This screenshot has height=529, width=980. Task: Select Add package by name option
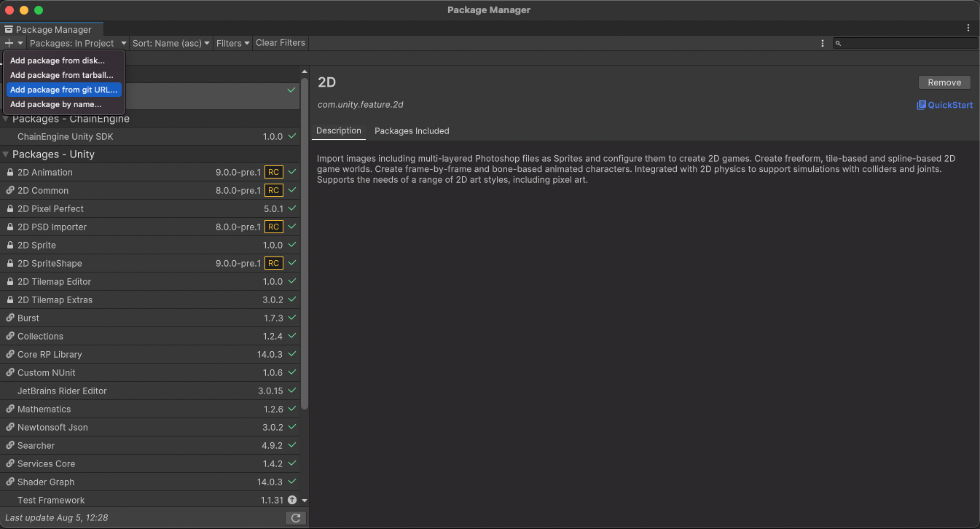(x=55, y=104)
